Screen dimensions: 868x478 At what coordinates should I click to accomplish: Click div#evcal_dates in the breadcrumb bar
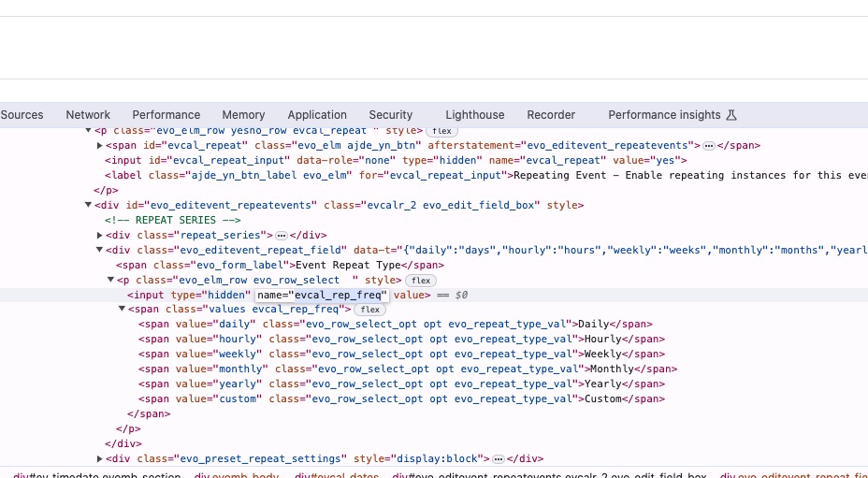tap(337, 474)
